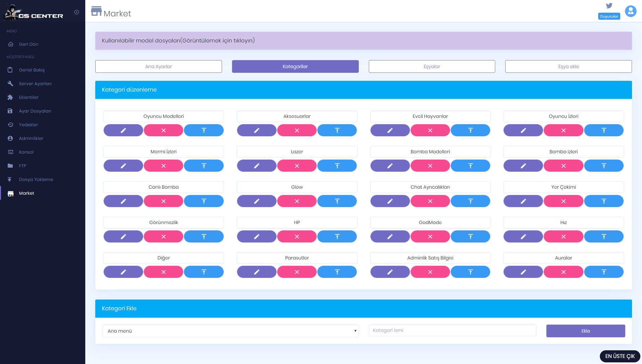The width and height of the screenshot is (642, 364).
Task: Move Bomba Modelleri category up
Action: click(470, 166)
